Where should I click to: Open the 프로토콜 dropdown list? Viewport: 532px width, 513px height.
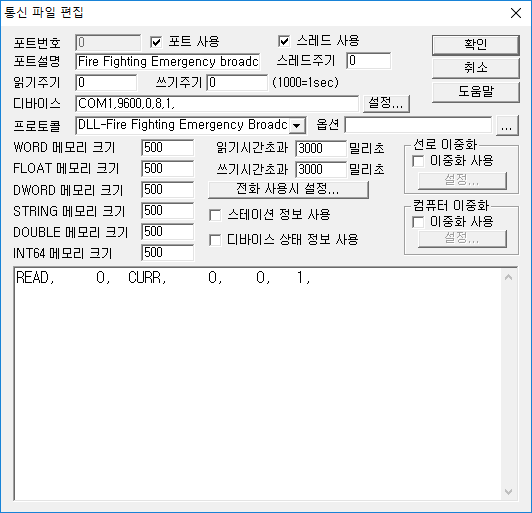297,126
